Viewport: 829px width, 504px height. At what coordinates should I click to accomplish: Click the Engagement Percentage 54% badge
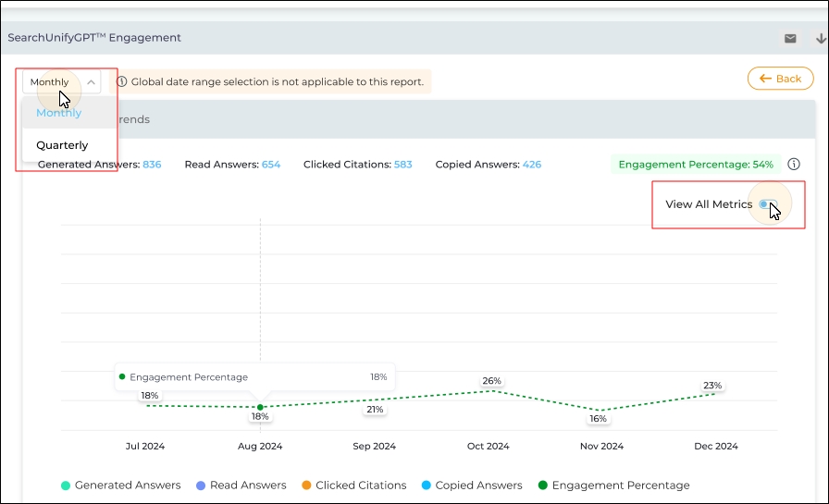click(x=696, y=165)
